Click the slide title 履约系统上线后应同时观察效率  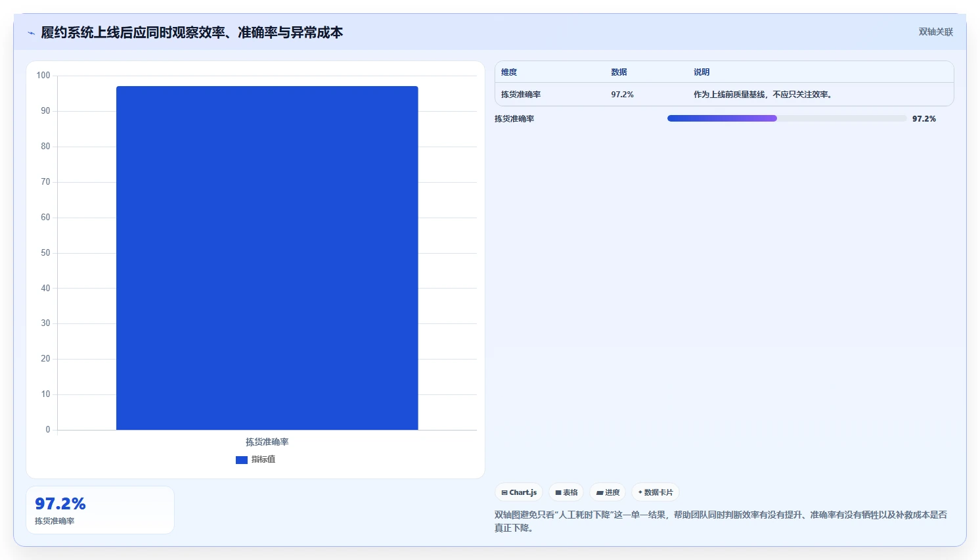pyautogui.click(x=192, y=32)
